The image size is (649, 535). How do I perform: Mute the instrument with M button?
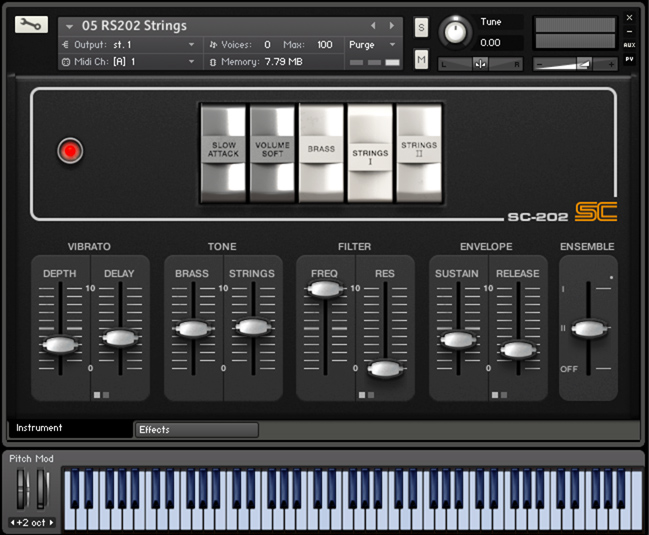421,61
